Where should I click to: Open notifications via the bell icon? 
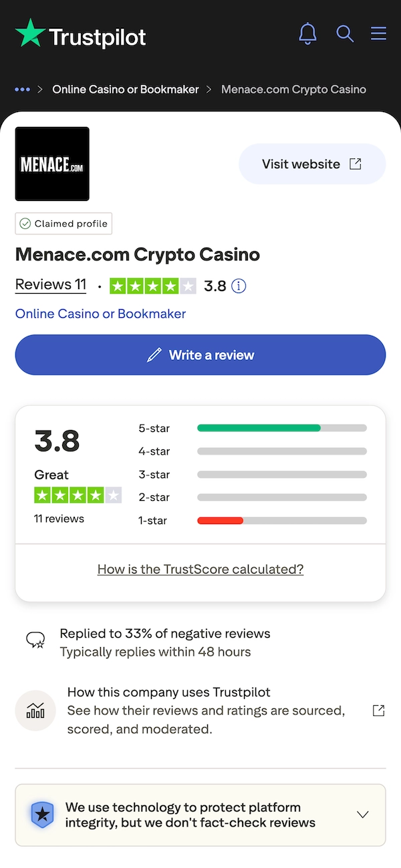tap(307, 33)
